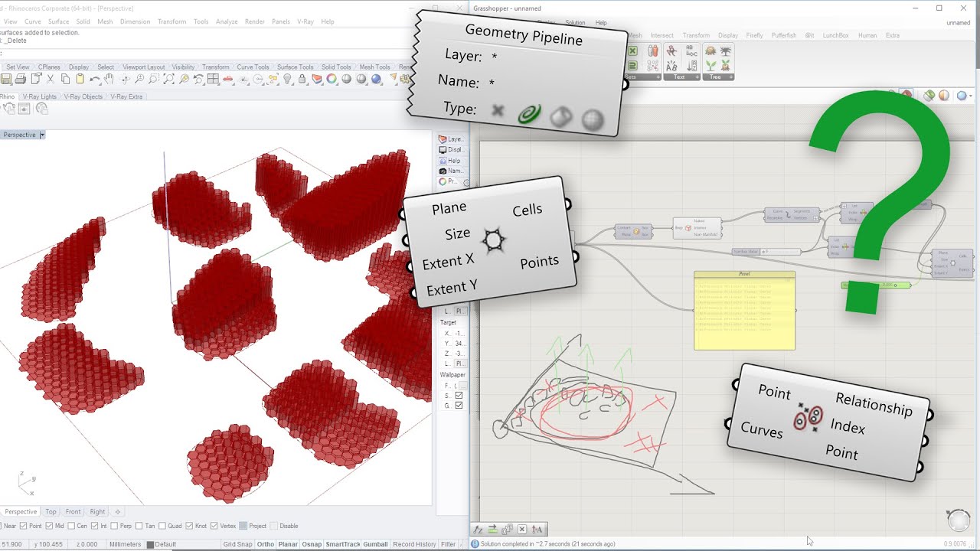Open the Surface menu in Rhino

click(58, 21)
